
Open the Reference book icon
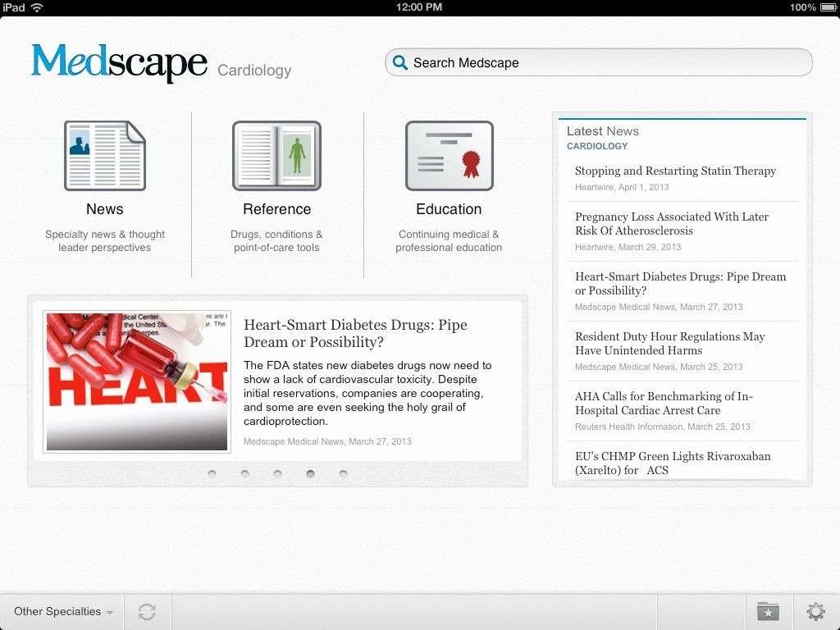[x=276, y=155]
